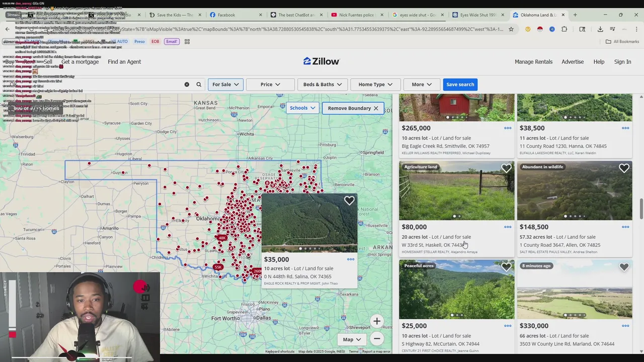This screenshot has height=362, width=644.
Task: Open a new browser tab with plus
Action: tap(575, 15)
